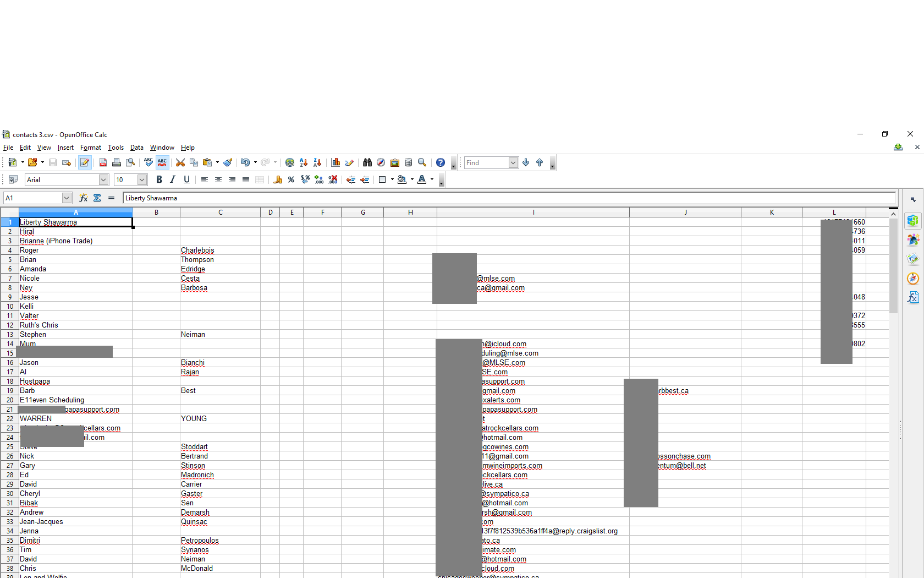This screenshot has height=578, width=924.
Task: Open the Navigator compass in the sidebar
Action: coord(913,279)
